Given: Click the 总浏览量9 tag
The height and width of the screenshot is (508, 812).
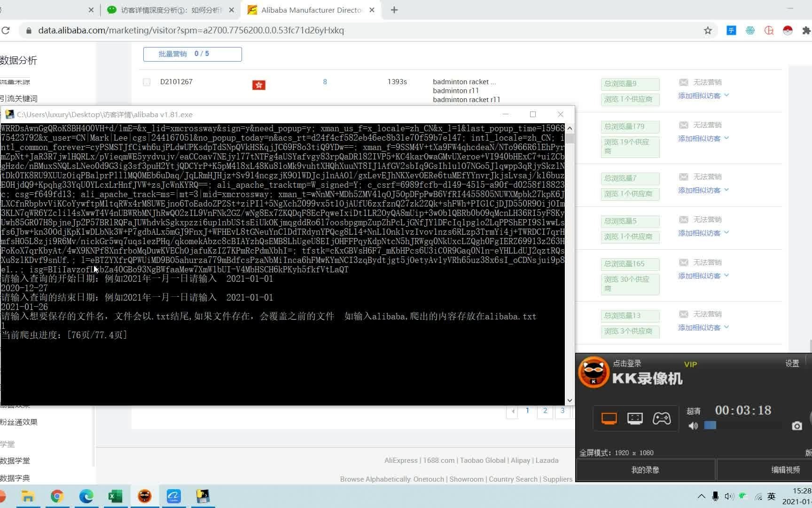Looking at the screenshot, I should tap(630, 84).
